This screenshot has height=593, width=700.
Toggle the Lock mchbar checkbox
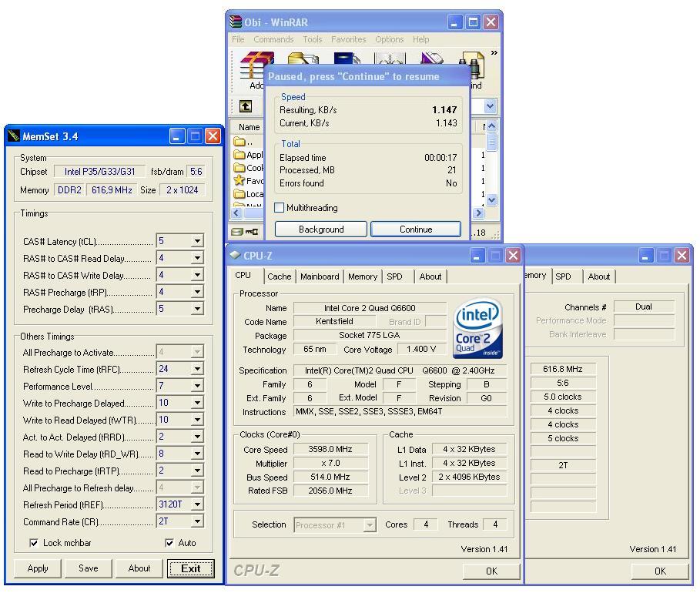(x=33, y=543)
